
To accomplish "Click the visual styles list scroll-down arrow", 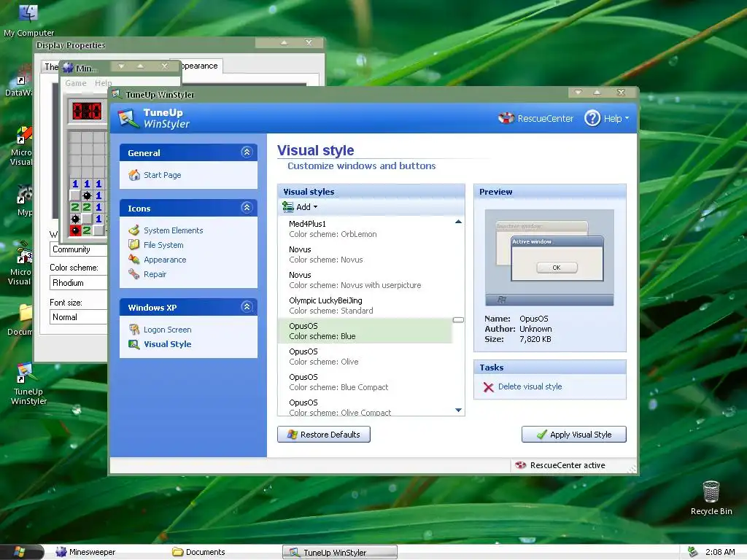I will [458, 410].
